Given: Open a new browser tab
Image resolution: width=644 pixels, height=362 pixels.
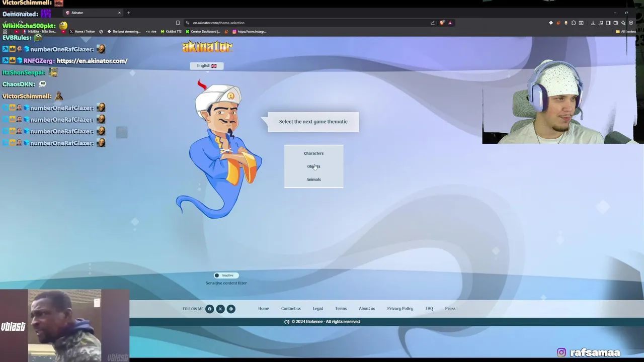Looking at the screenshot, I should pyautogui.click(x=129, y=13).
